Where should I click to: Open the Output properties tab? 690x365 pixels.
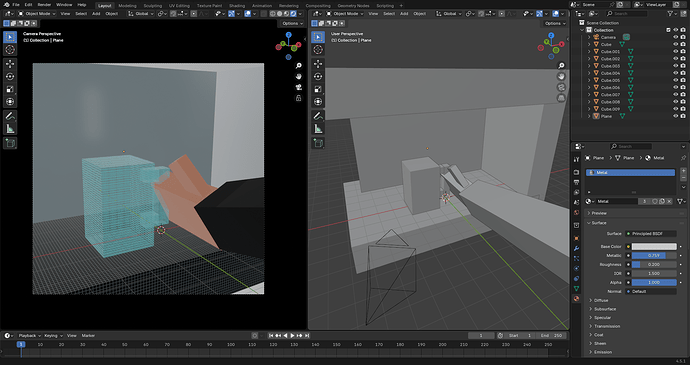576,182
